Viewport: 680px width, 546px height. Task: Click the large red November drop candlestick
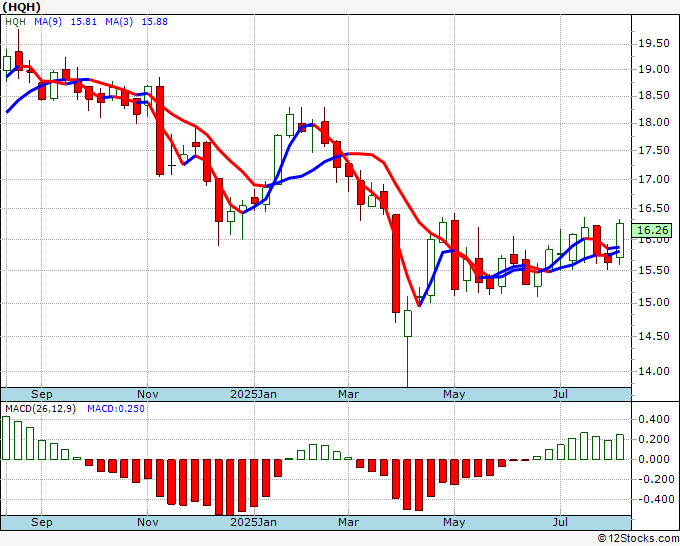click(x=160, y=131)
